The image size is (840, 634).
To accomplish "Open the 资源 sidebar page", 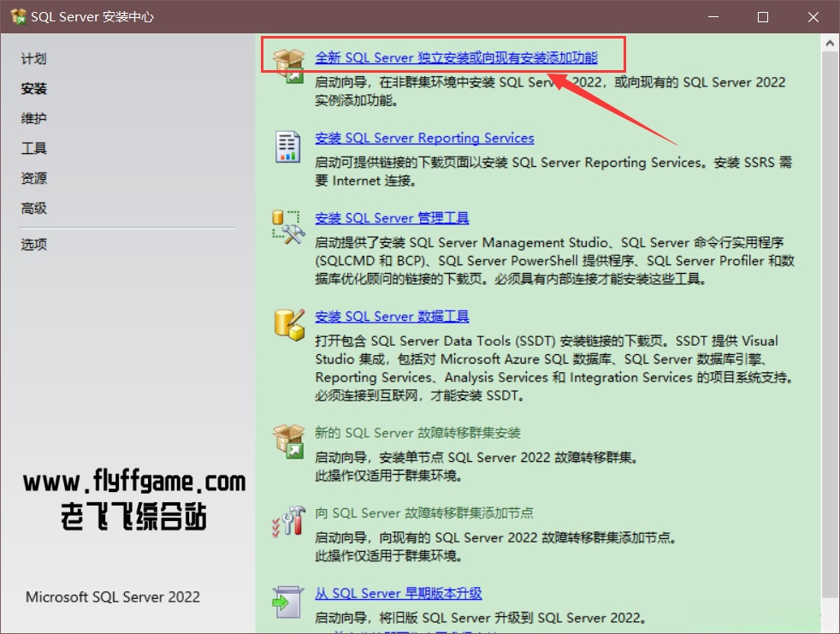I will 33,178.
